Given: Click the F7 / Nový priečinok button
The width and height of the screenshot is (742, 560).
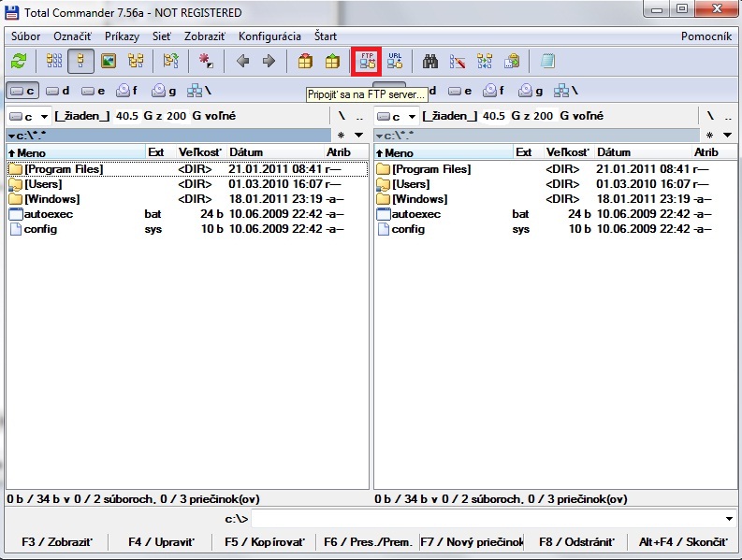Looking at the screenshot, I should click(472, 542).
